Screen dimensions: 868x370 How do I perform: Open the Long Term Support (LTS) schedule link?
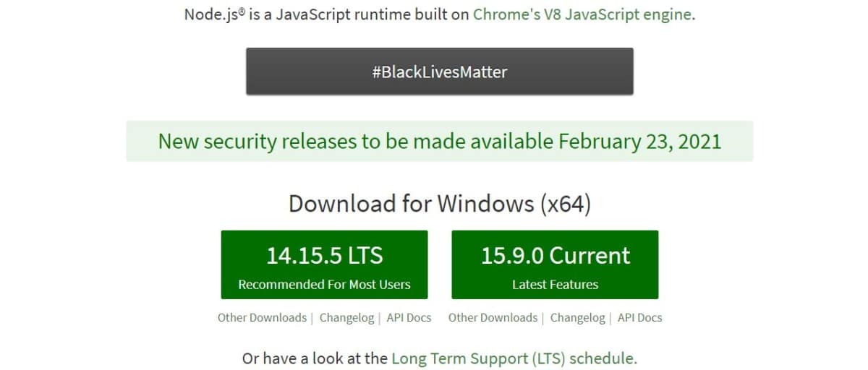[513, 358]
